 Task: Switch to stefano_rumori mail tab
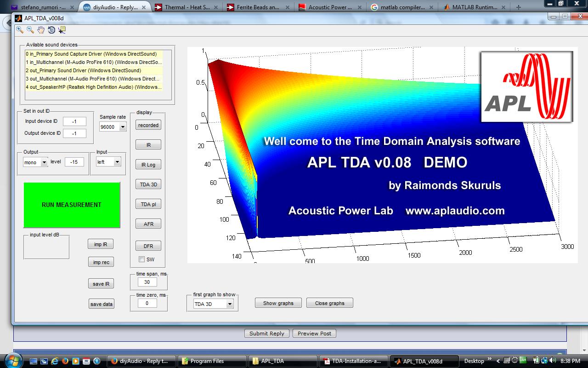[43, 7]
